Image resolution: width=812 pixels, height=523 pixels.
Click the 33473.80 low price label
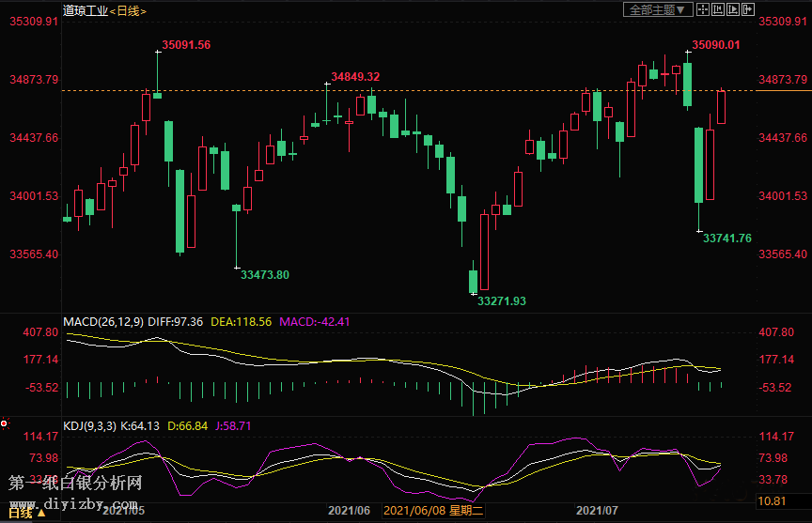coord(265,275)
